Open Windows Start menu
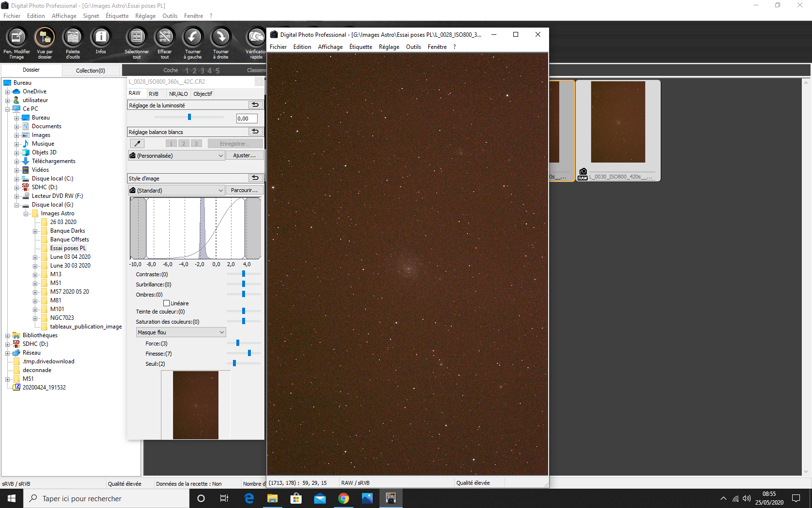Image resolution: width=812 pixels, height=508 pixels. [12, 498]
